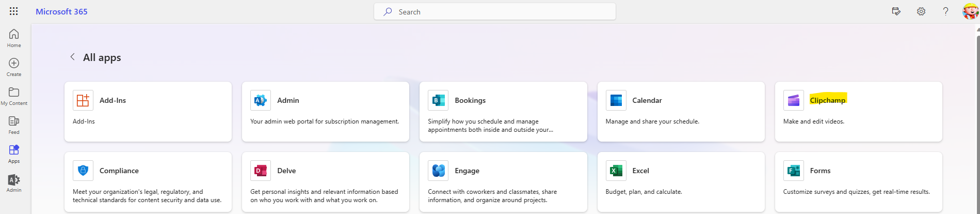Open the Admin app card

click(x=326, y=112)
